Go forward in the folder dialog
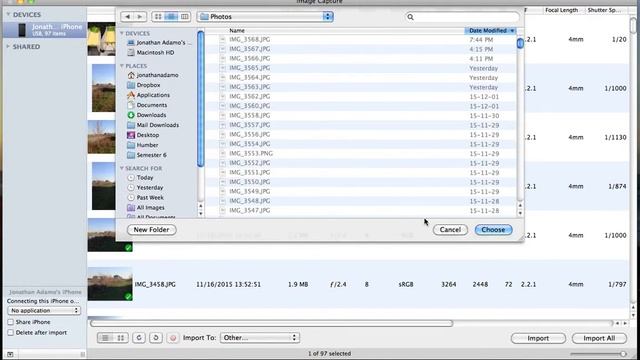This screenshot has height=360, width=640. tap(140, 17)
